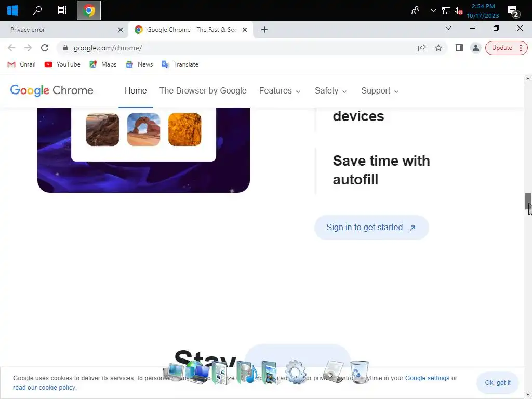The width and height of the screenshot is (532, 399).
Task: Click Sign in to get started
Action: click(371, 228)
